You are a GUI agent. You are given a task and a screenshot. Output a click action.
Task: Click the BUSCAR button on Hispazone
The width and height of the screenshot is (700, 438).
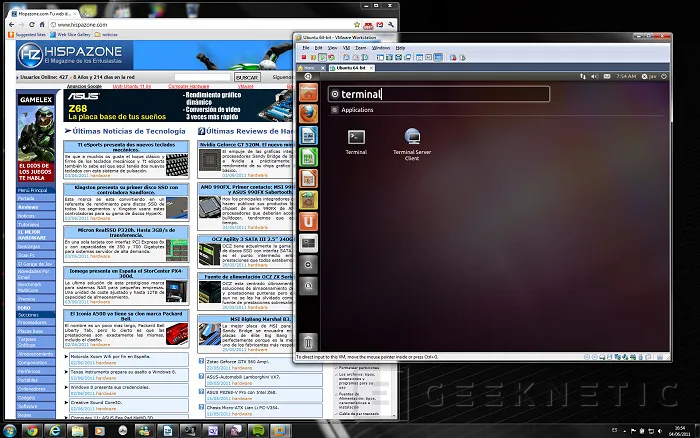247,77
